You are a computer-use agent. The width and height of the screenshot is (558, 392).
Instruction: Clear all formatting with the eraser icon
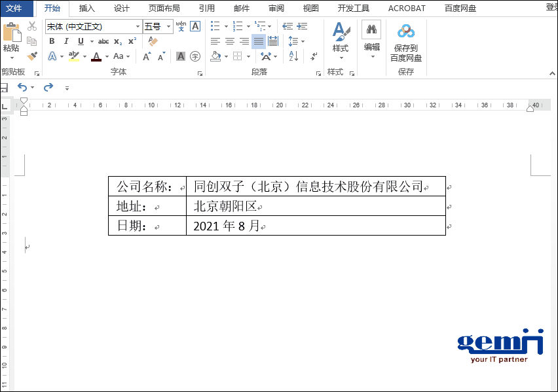[151, 40]
